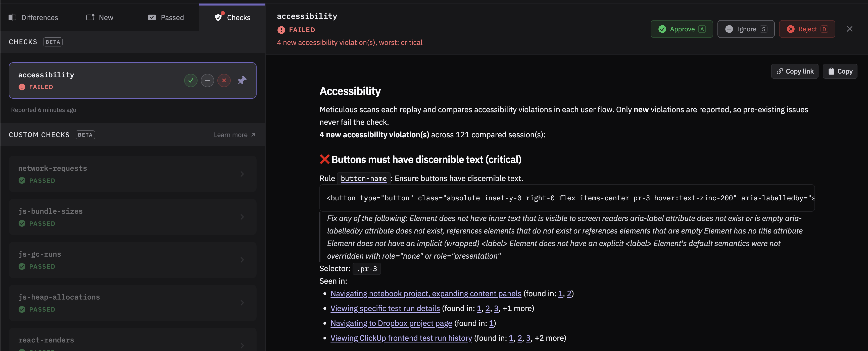Open the New tab

click(100, 18)
